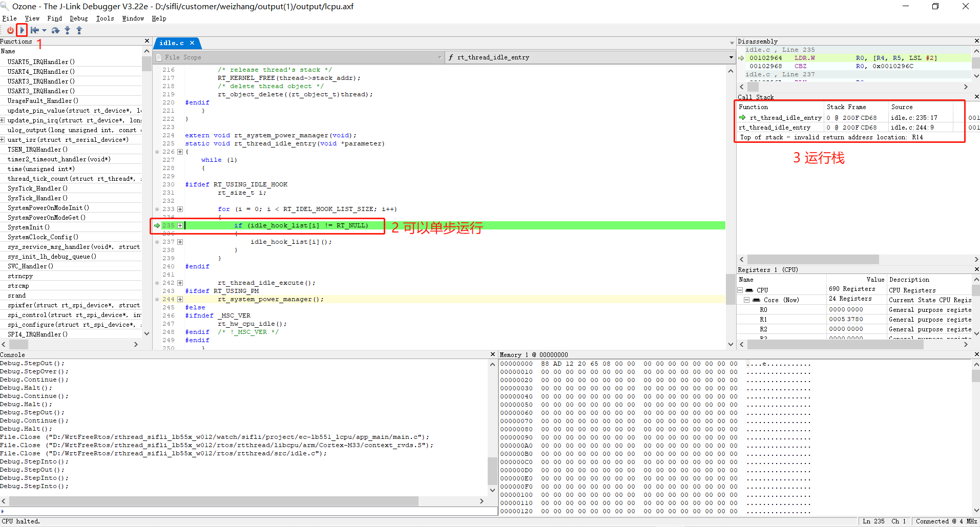Toggle breakpoint dot on line 242
Image resolution: width=980 pixels, height=527 pixels.
pos(157,283)
